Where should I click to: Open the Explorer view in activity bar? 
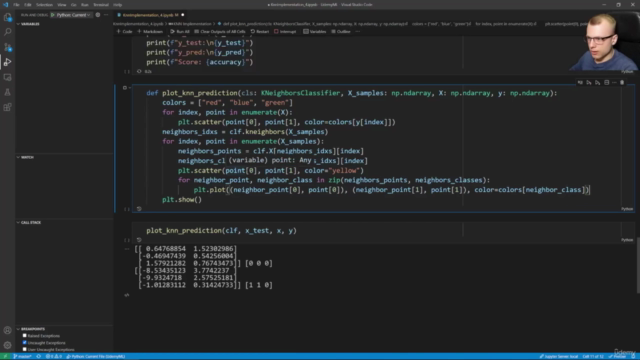pyautogui.click(x=7, y=17)
